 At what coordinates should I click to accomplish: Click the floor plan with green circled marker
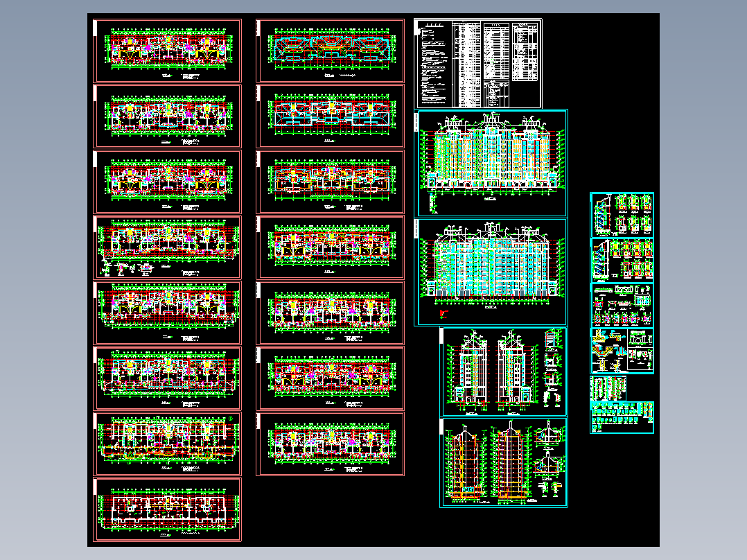pyautogui.click(x=167, y=444)
